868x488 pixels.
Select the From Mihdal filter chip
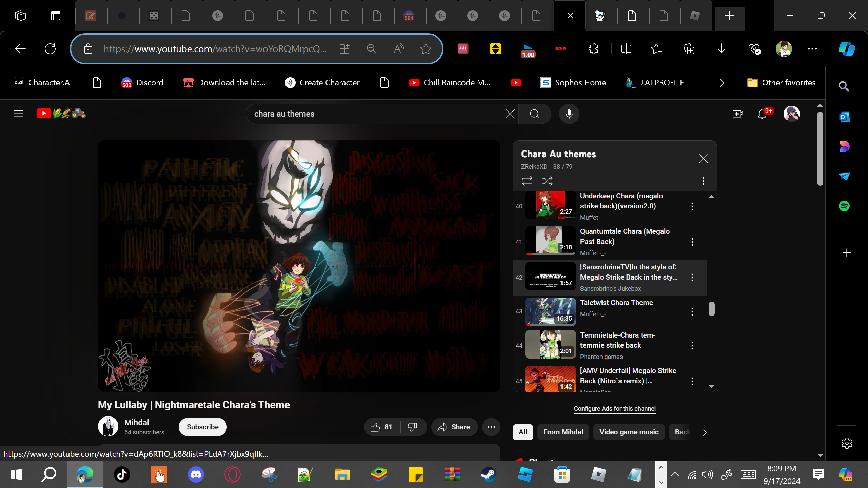pos(563,432)
